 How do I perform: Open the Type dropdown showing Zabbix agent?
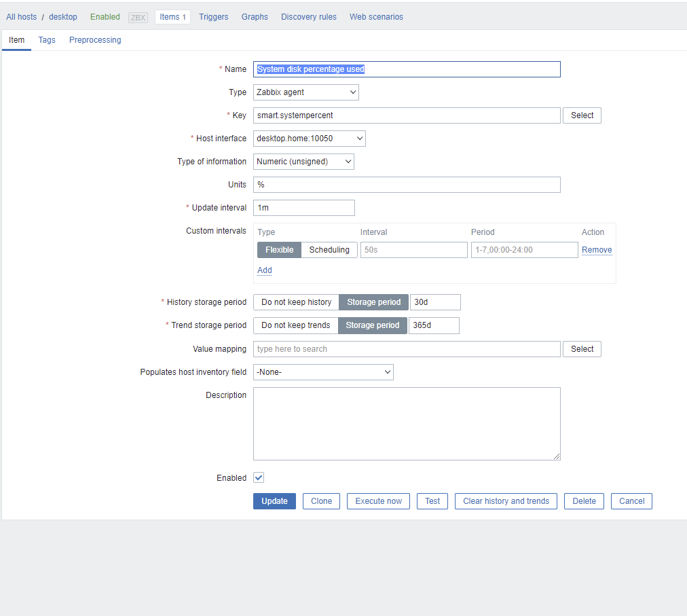(x=305, y=92)
